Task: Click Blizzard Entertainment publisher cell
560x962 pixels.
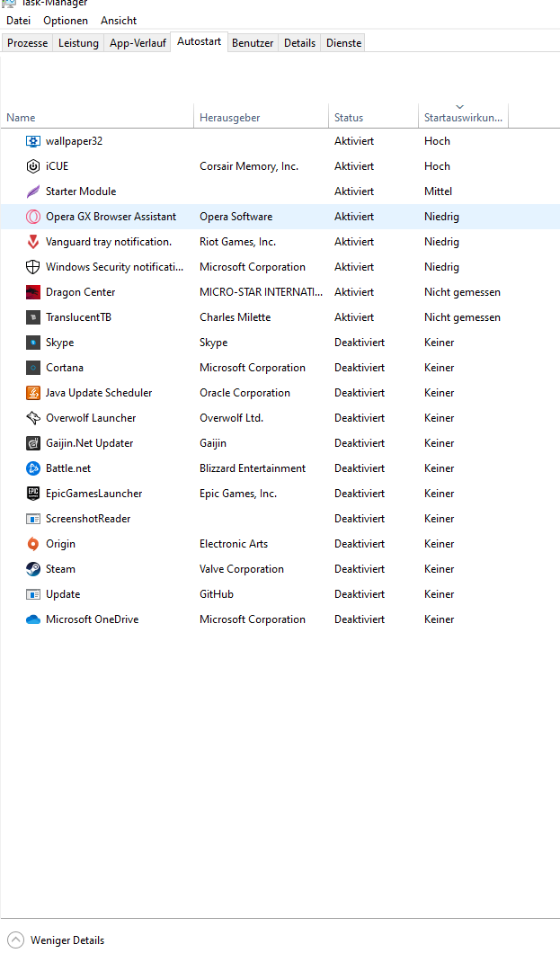Action: click(253, 468)
